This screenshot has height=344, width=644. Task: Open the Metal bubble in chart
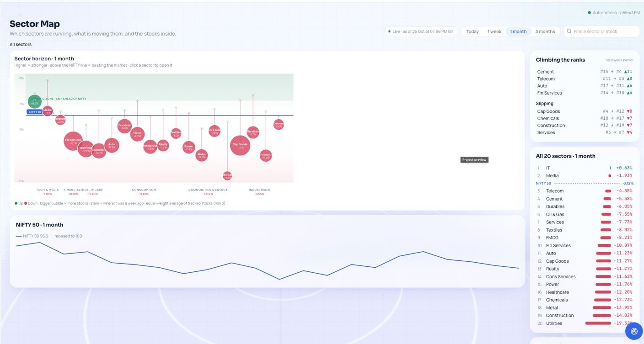tap(202, 155)
